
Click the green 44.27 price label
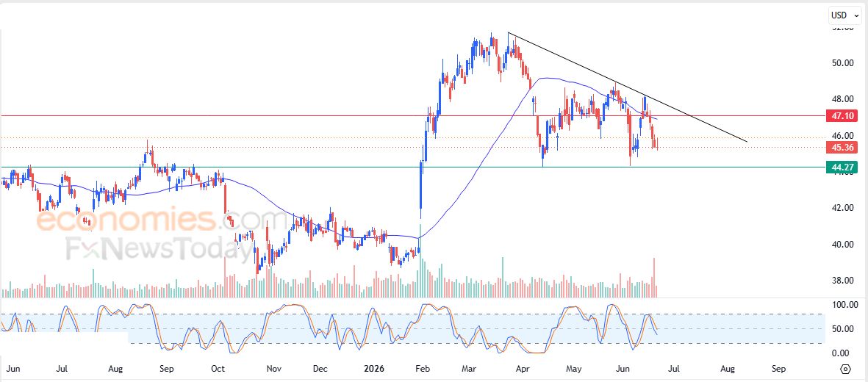842,167
